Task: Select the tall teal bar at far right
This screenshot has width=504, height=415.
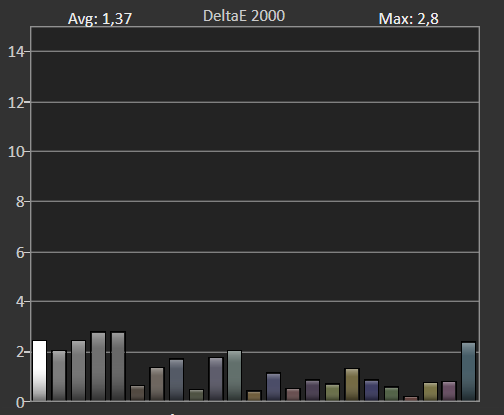Action: (468, 371)
